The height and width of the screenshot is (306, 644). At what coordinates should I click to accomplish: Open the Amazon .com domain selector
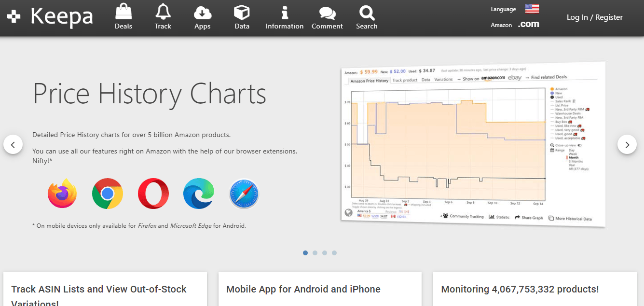coord(529,25)
